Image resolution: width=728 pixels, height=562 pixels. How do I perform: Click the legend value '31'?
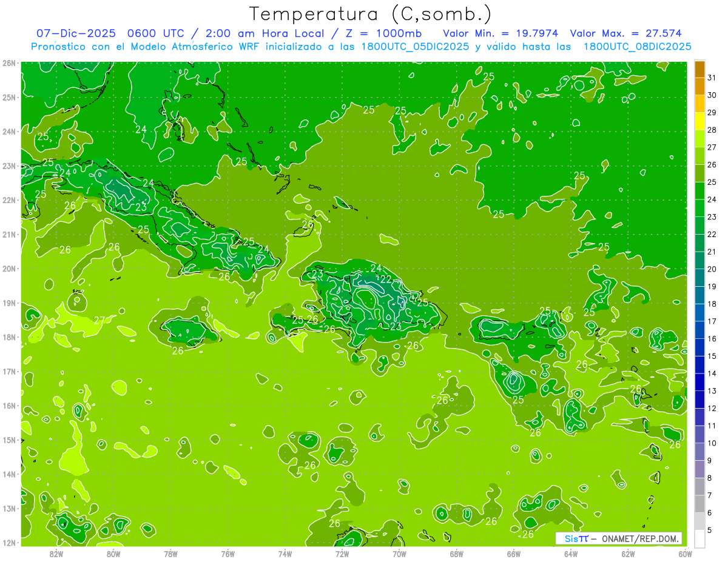pyautogui.click(x=712, y=78)
